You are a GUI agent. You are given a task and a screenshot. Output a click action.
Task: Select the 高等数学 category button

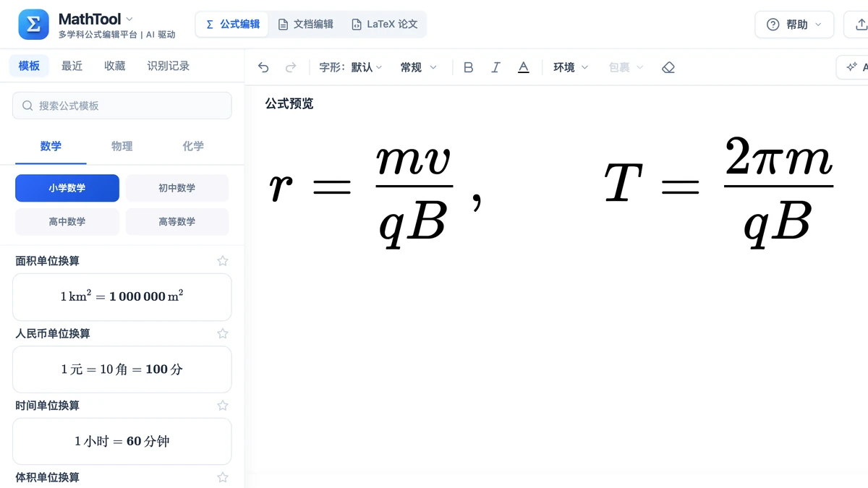click(177, 222)
